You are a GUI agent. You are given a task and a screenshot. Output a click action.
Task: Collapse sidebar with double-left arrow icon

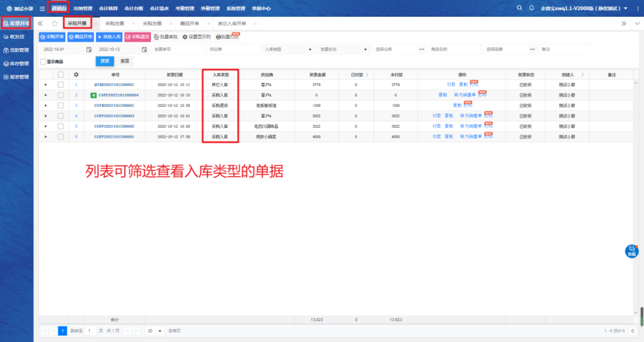click(x=41, y=23)
